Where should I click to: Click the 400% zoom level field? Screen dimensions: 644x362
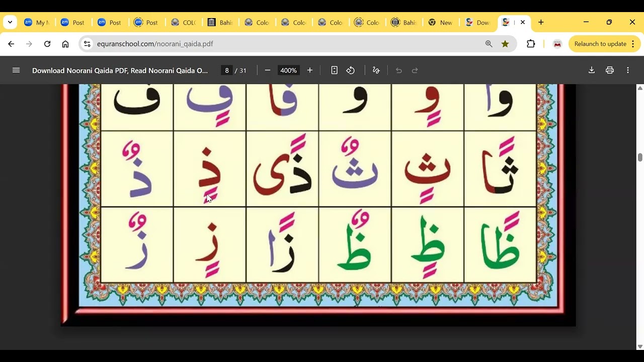tap(289, 70)
